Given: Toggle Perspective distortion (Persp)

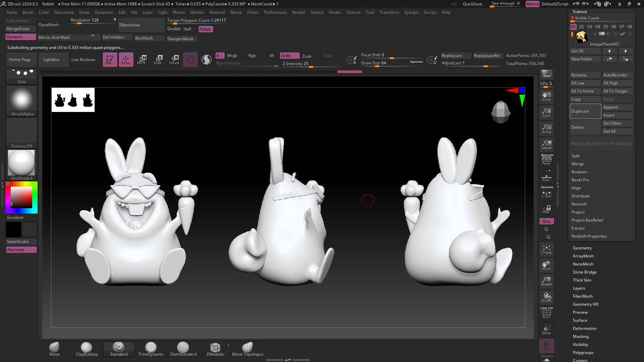Looking at the screenshot, I should click(546, 160).
